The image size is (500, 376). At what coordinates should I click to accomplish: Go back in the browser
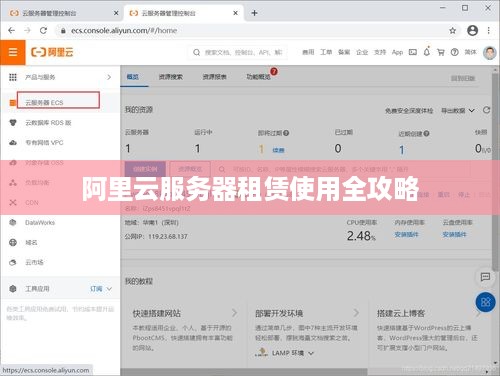tap(12, 30)
